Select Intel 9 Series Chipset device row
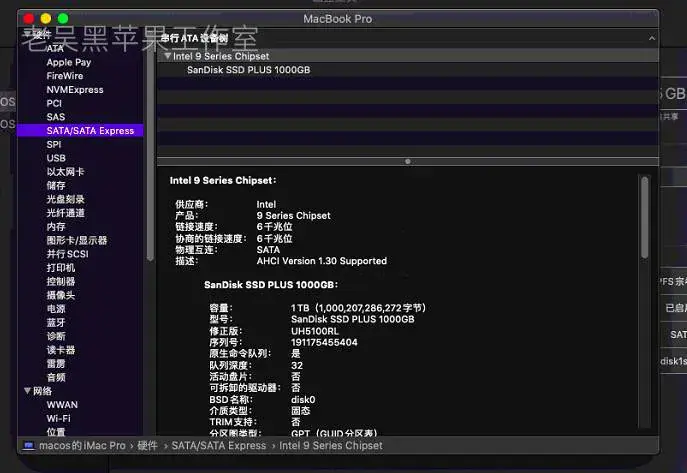This screenshot has height=473, width=687. pyautogui.click(x=408, y=56)
